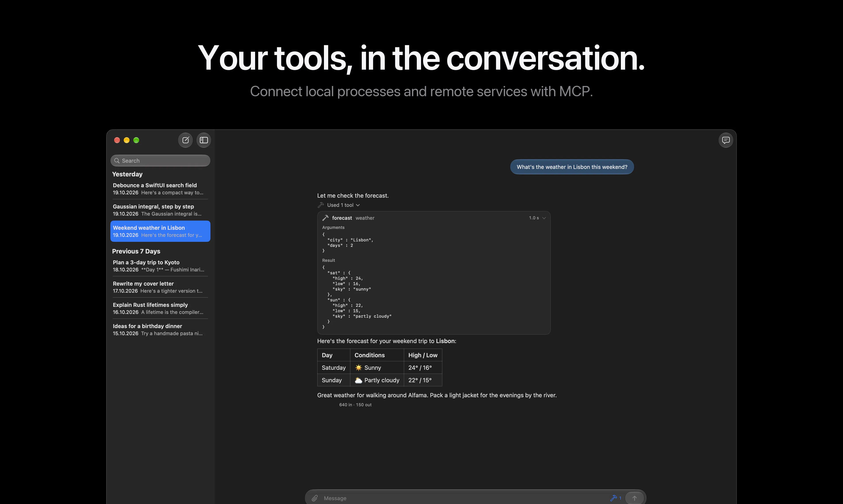Click the 24° / 16° table cell

[423, 368]
